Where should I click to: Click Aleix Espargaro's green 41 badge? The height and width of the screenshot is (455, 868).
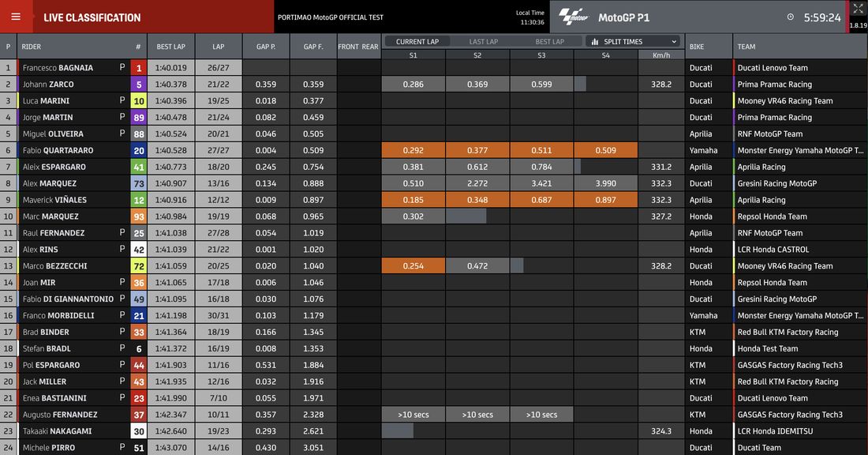(x=138, y=167)
